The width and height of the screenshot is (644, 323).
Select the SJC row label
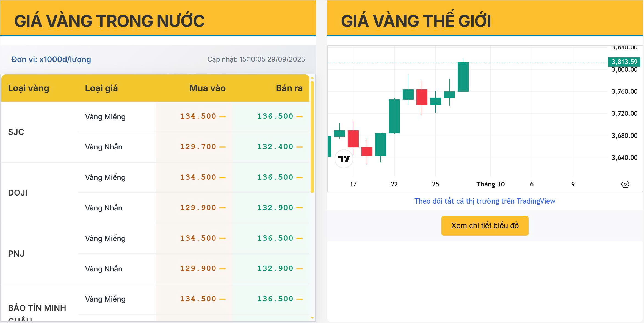16,132
